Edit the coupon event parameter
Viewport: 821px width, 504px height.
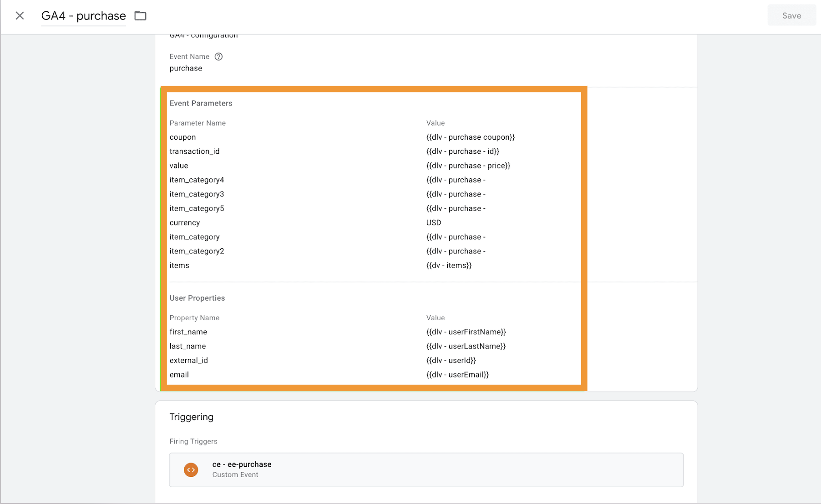click(182, 137)
